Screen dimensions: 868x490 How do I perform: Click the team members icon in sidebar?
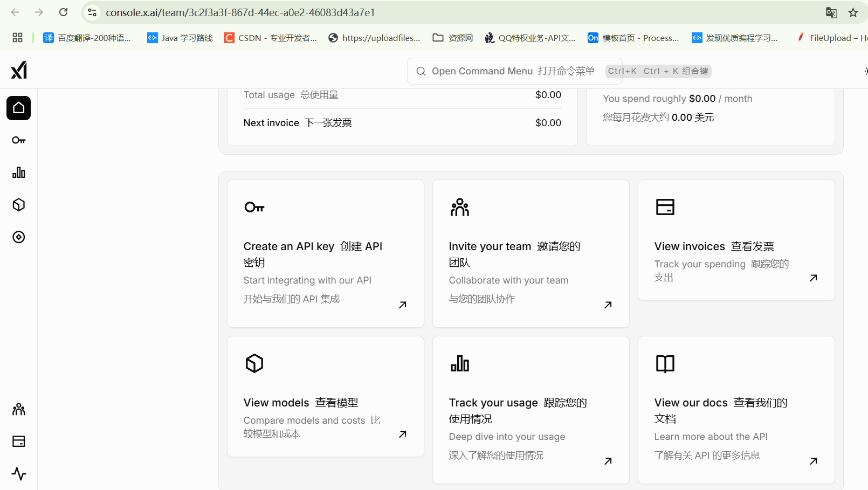click(x=19, y=409)
